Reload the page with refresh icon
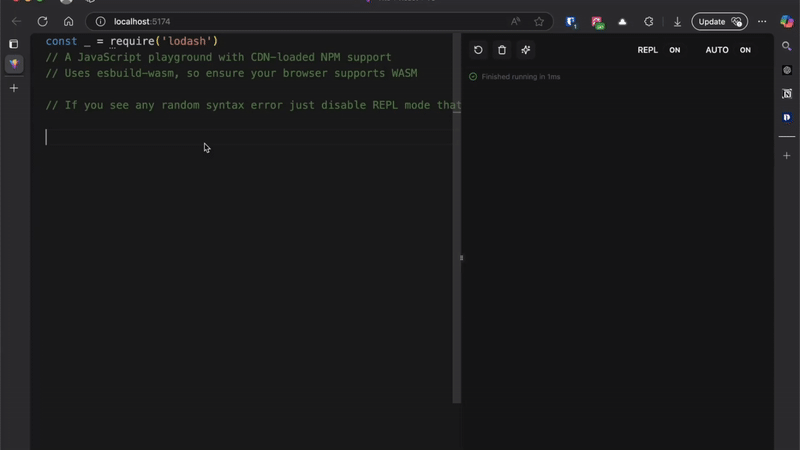800x450 pixels. 42,21
